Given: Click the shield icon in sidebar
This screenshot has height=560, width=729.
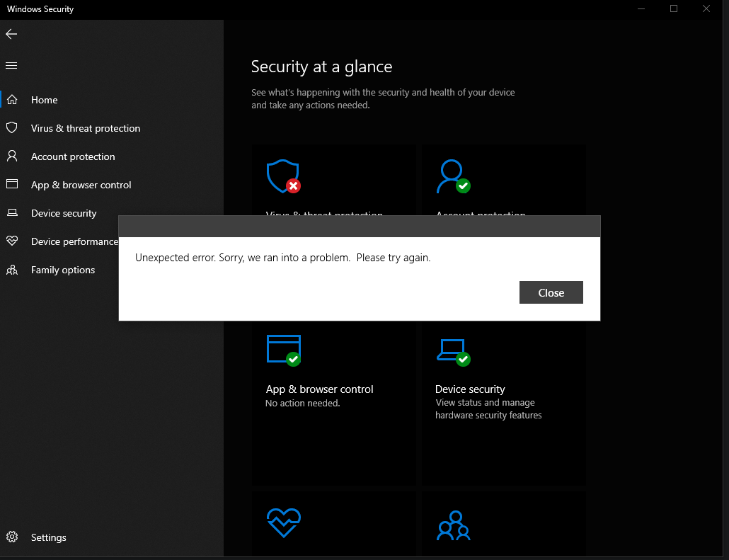Looking at the screenshot, I should (x=12, y=128).
